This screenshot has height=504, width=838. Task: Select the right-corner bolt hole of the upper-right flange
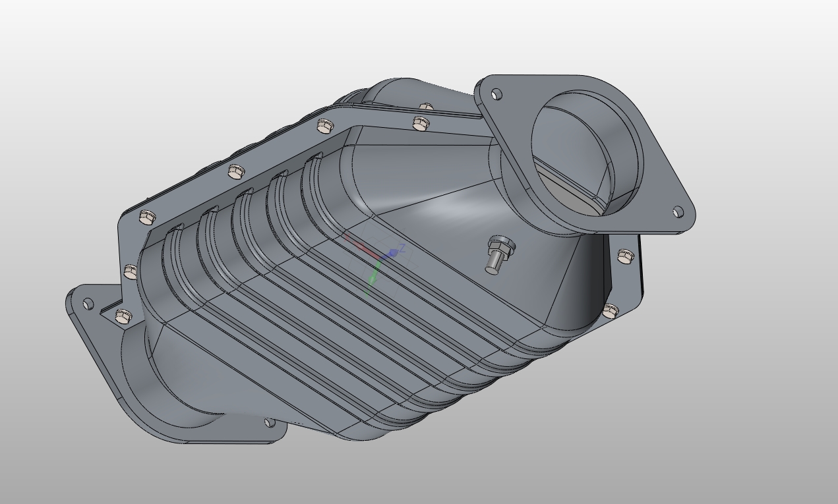pyautogui.click(x=678, y=211)
